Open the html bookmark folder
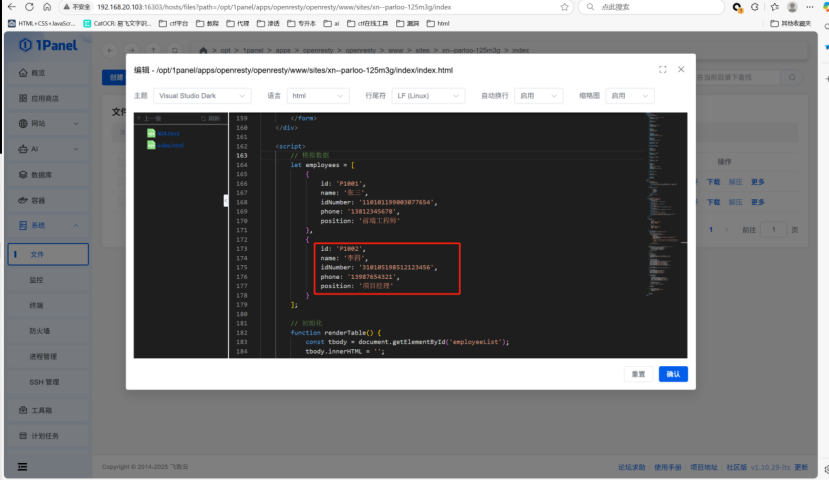Viewport: 829px width, 480px height. click(438, 23)
